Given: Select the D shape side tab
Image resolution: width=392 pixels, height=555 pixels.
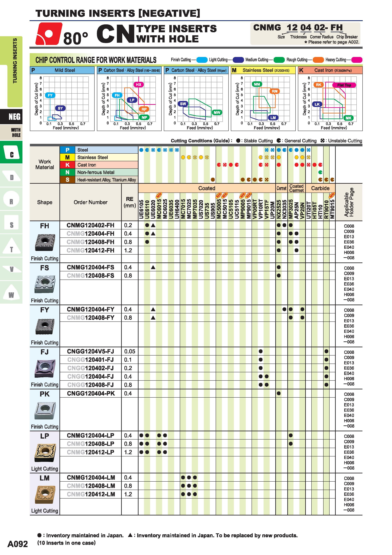Looking at the screenshot, I should (11, 176).
